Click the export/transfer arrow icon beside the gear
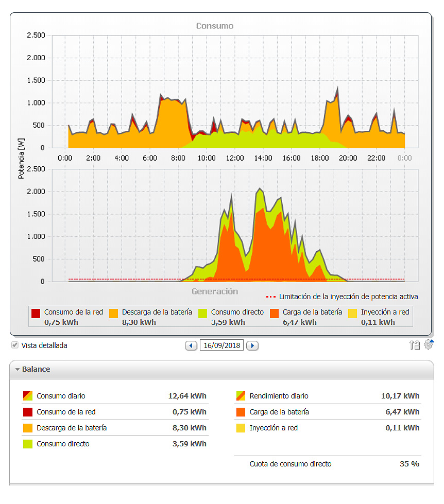This screenshot has height=504, width=444. 414,345
